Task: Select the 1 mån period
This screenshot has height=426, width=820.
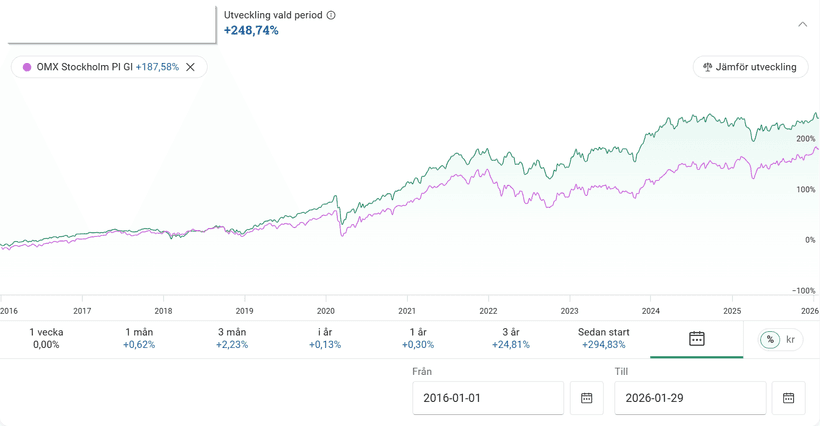Action: pyautogui.click(x=139, y=338)
